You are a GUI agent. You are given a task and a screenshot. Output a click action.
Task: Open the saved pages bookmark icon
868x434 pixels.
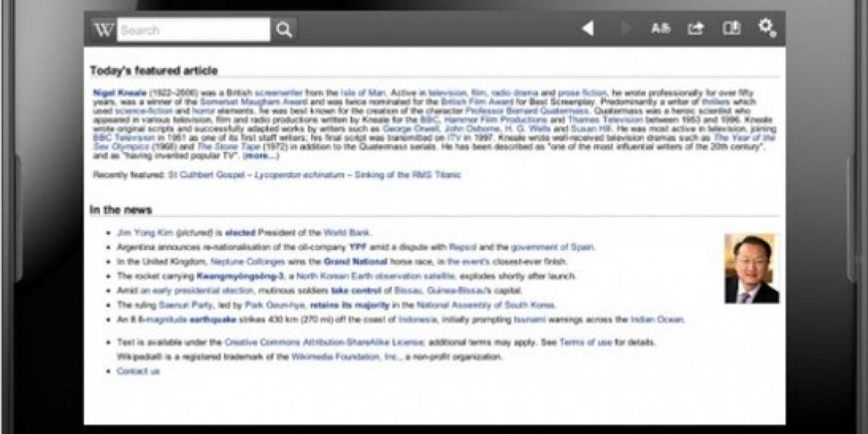(x=731, y=28)
